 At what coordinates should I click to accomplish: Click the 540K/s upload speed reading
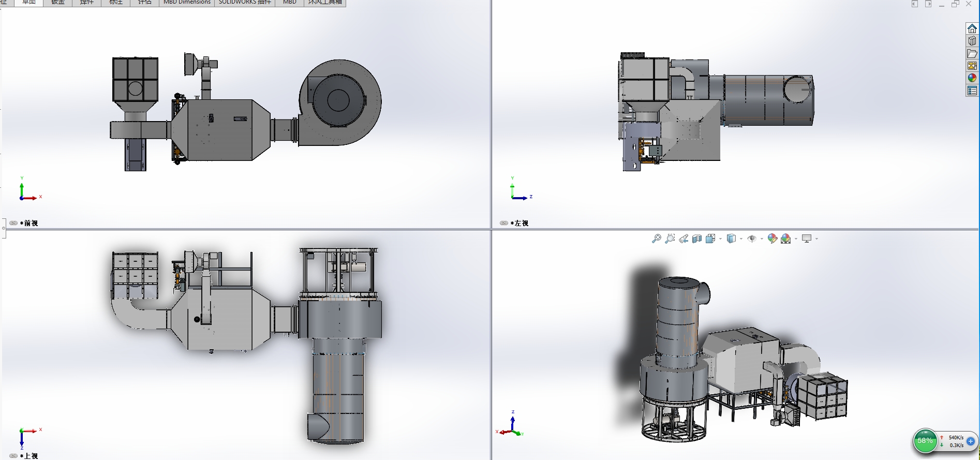[956, 438]
